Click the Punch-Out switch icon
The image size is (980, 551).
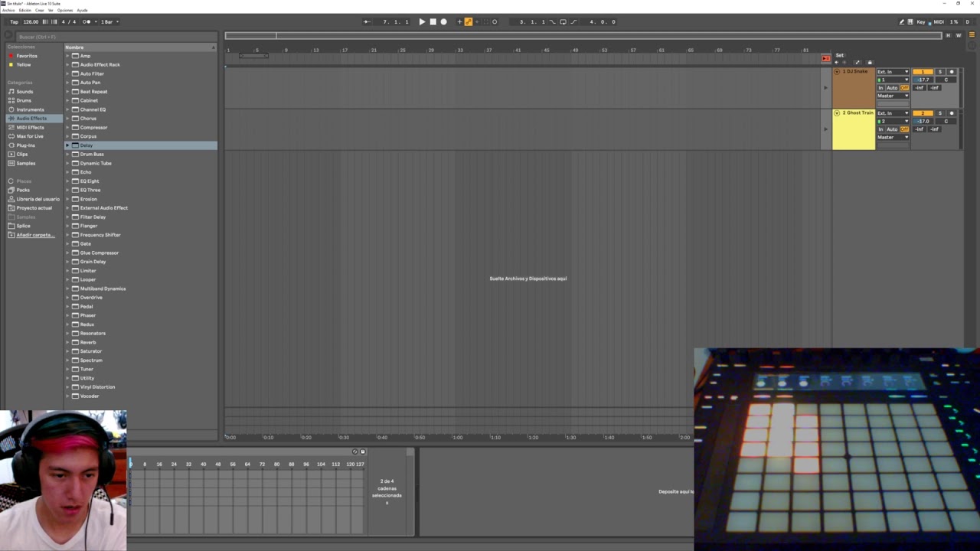(x=573, y=21)
